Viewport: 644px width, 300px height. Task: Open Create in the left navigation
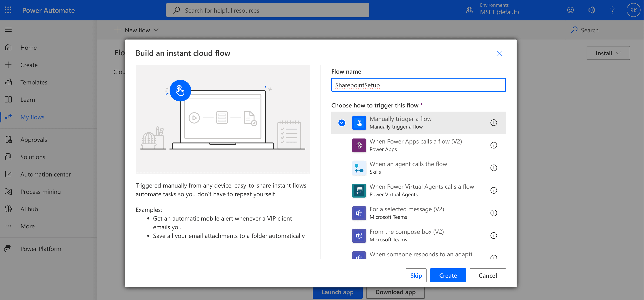29,65
